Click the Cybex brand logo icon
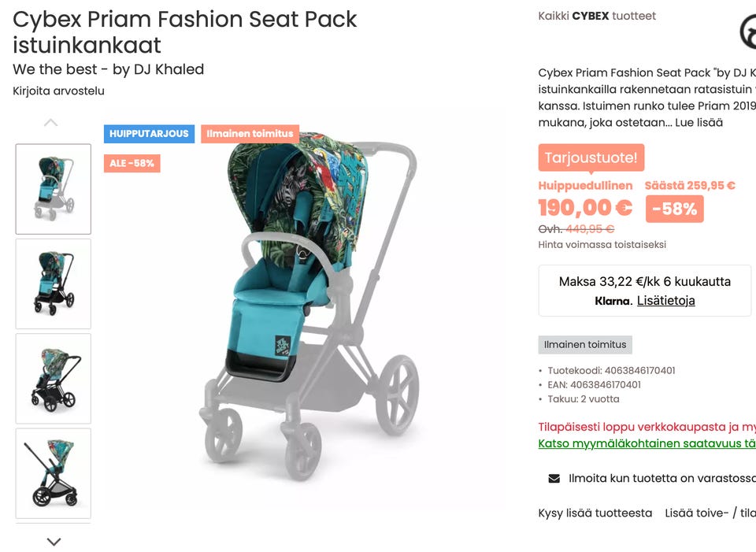The height and width of the screenshot is (552, 756). pos(749,32)
